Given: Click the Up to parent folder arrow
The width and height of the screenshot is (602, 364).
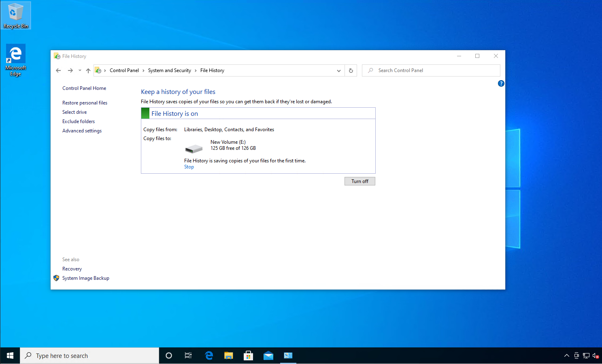Looking at the screenshot, I should tap(88, 70).
